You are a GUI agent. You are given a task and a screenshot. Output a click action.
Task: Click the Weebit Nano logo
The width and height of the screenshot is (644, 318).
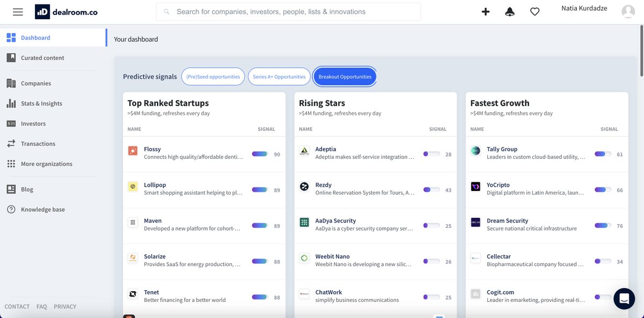point(304,258)
